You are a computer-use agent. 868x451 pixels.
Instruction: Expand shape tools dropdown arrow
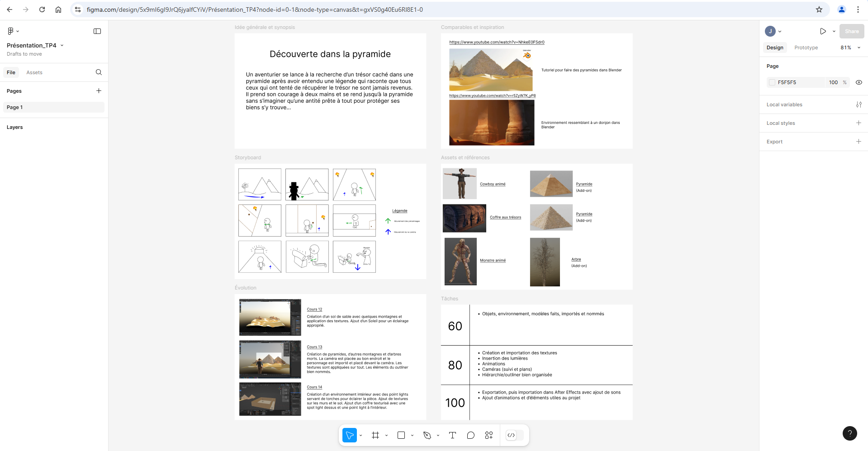[x=412, y=435]
